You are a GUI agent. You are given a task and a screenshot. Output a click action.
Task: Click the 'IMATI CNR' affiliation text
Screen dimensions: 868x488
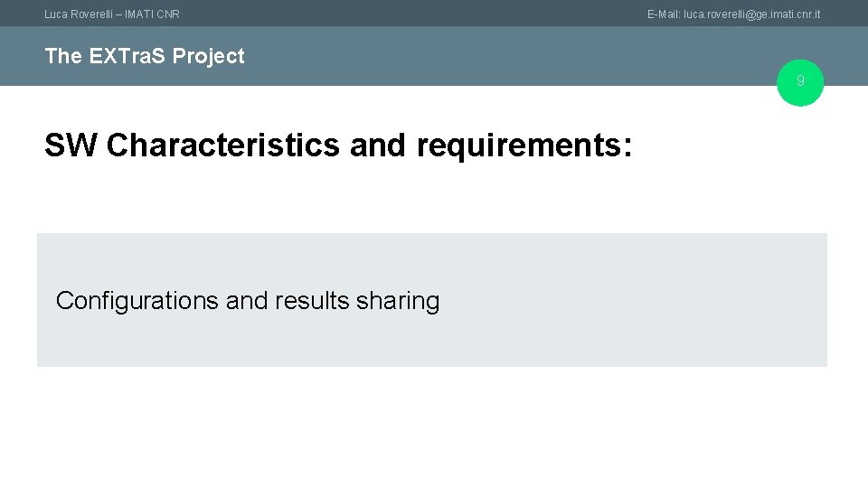point(152,14)
